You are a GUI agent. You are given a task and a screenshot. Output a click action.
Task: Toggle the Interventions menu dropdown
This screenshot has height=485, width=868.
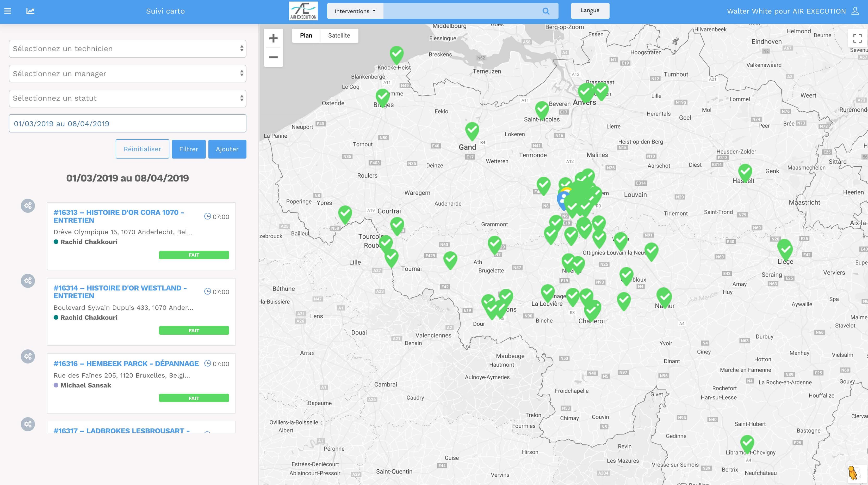click(x=355, y=11)
